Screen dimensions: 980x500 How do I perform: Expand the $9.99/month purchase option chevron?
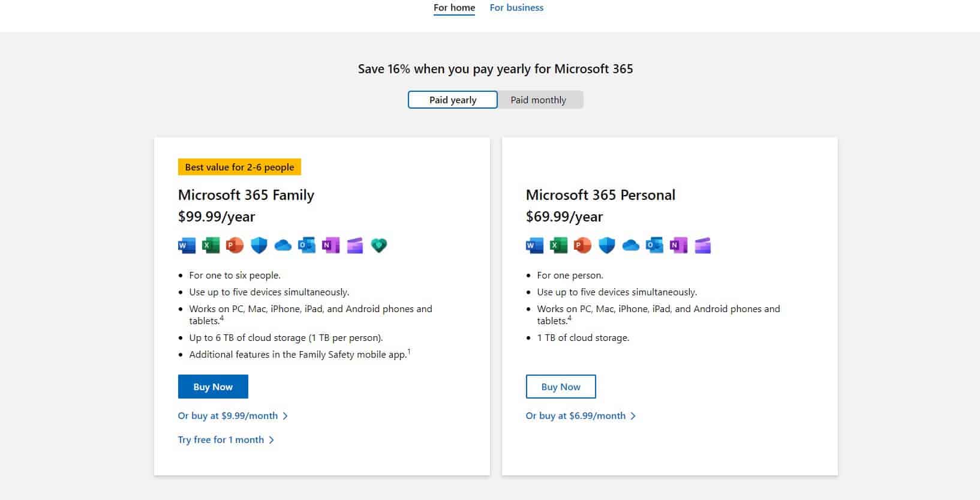[286, 415]
